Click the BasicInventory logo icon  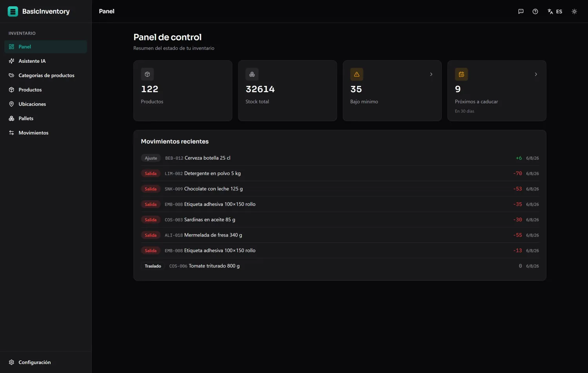(x=13, y=11)
